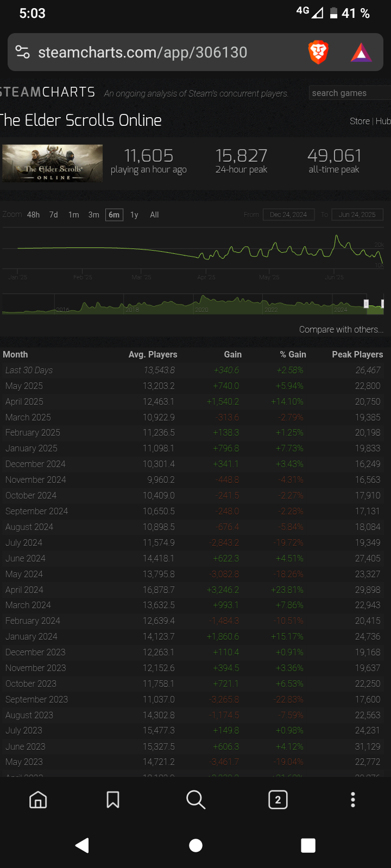391x868 pixels.
Task: Tap the December 2024 row label
Action: pos(35,464)
